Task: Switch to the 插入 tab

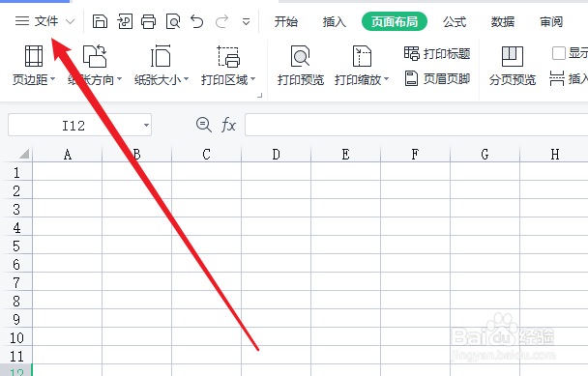Action: 334,21
